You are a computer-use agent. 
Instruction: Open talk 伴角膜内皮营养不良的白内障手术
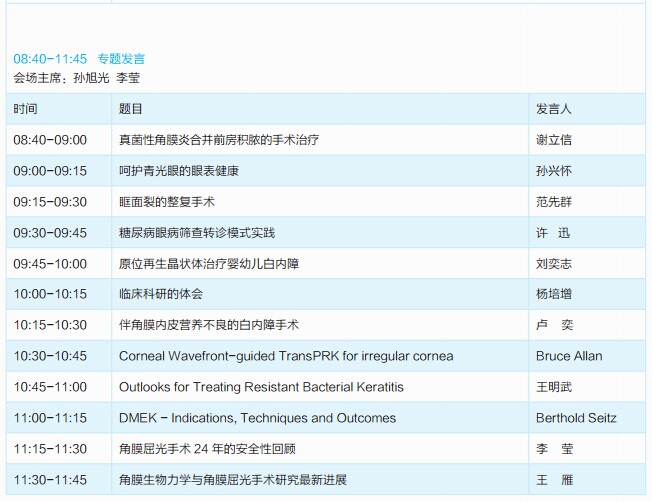coord(208,325)
